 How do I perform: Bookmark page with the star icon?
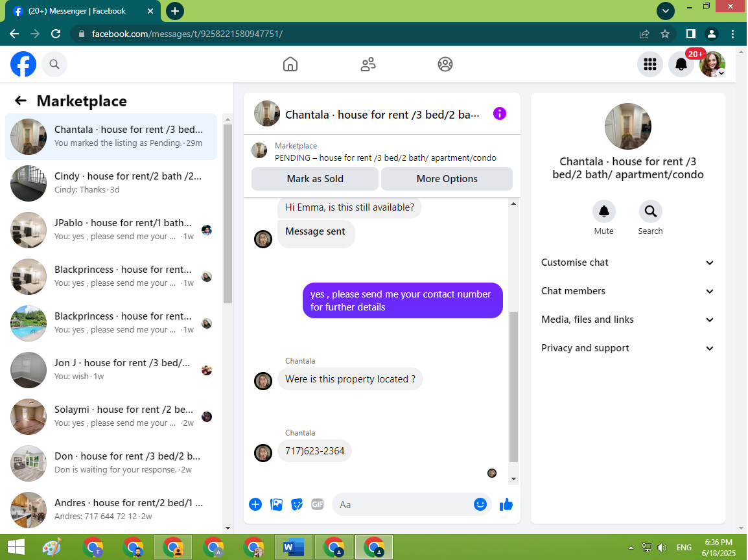tap(665, 34)
